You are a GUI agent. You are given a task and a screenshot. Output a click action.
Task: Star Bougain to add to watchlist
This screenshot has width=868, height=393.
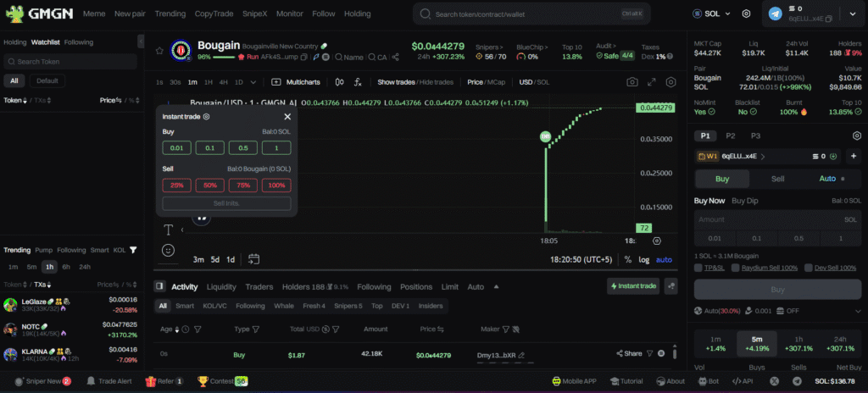coord(159,50)
